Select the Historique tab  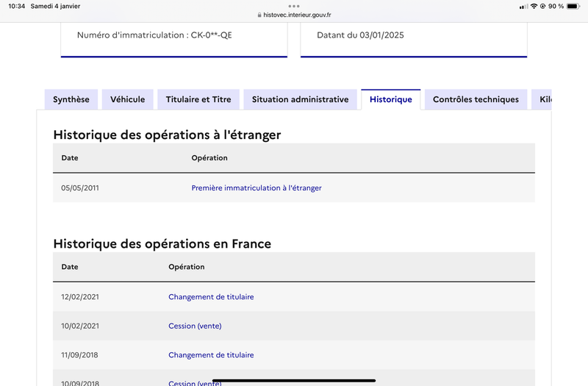coord(391,99)
